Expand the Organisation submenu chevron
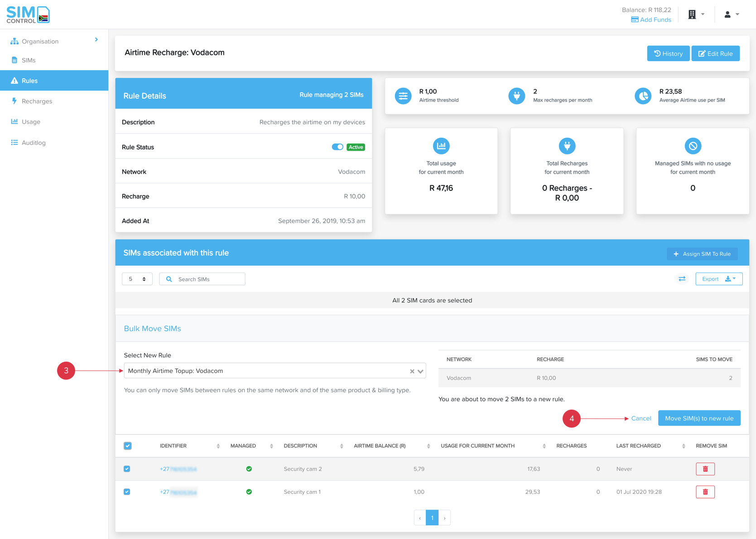The image size is (756, 539). pyautogui.click(x=96, y=40)
